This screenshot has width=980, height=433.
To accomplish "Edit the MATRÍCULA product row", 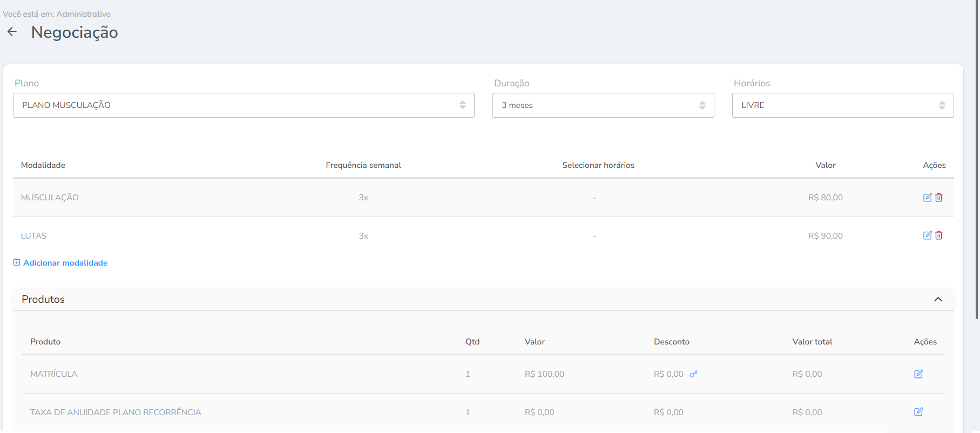I will point(918,374).
